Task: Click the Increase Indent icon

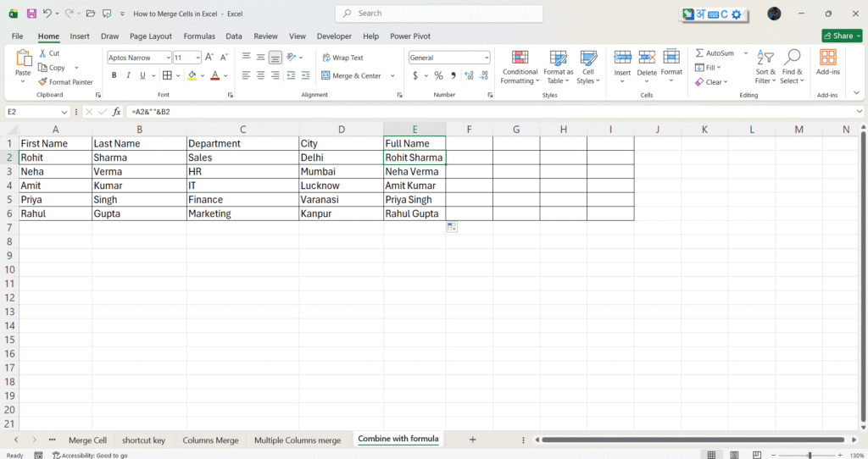Action: point(305,75)
